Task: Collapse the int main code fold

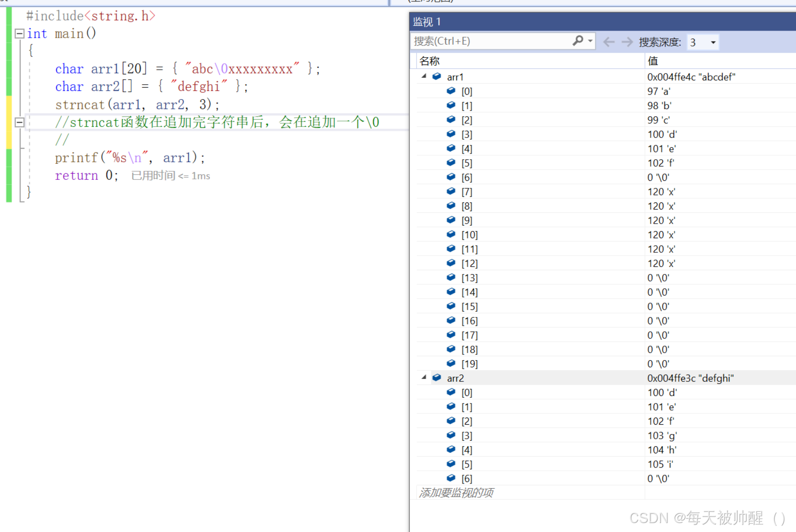Action: (19, 33)
